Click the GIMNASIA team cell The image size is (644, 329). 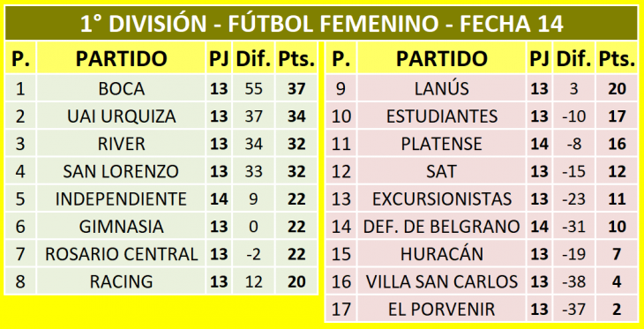[121, 227]
